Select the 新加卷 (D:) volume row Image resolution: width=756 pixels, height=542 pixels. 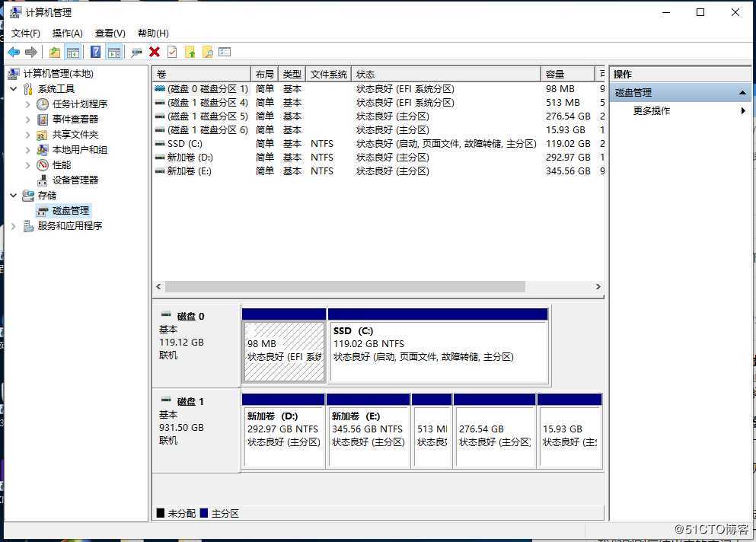tap(379, 158)
